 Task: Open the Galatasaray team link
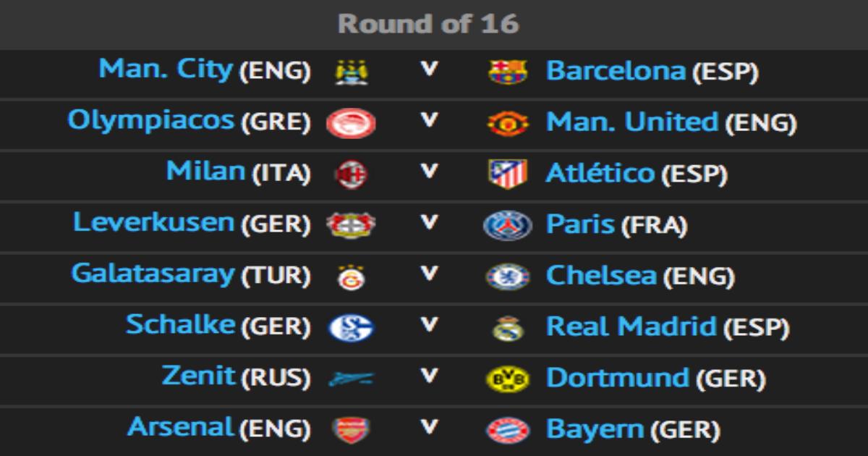click(x=153, y=274)
